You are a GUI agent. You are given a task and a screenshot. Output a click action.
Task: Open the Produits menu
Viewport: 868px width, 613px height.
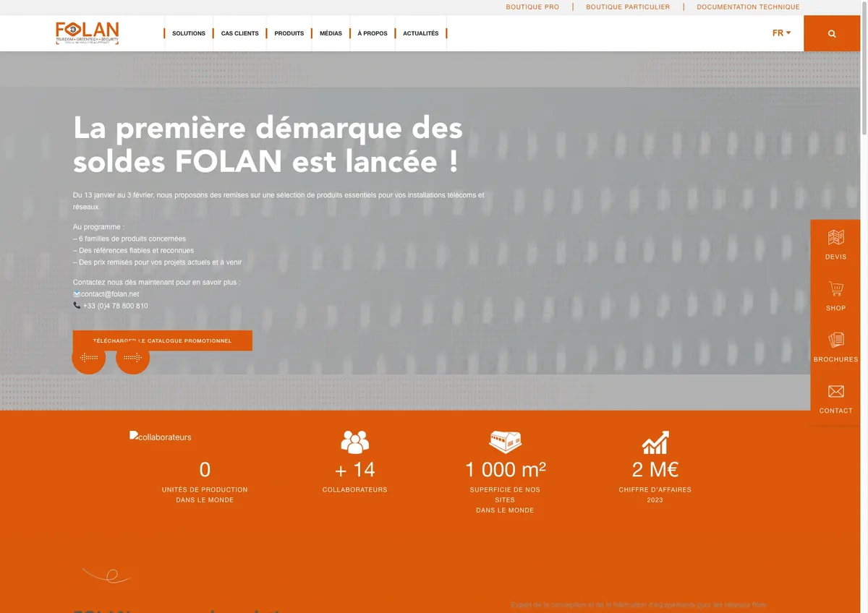pyautogui.click(x=289, y=33)
